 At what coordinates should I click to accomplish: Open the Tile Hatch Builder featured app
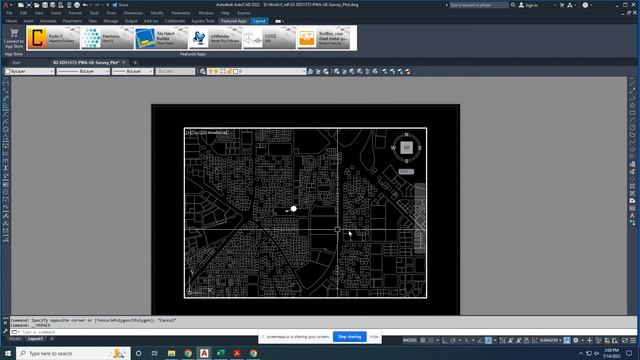tap(161, 38)
